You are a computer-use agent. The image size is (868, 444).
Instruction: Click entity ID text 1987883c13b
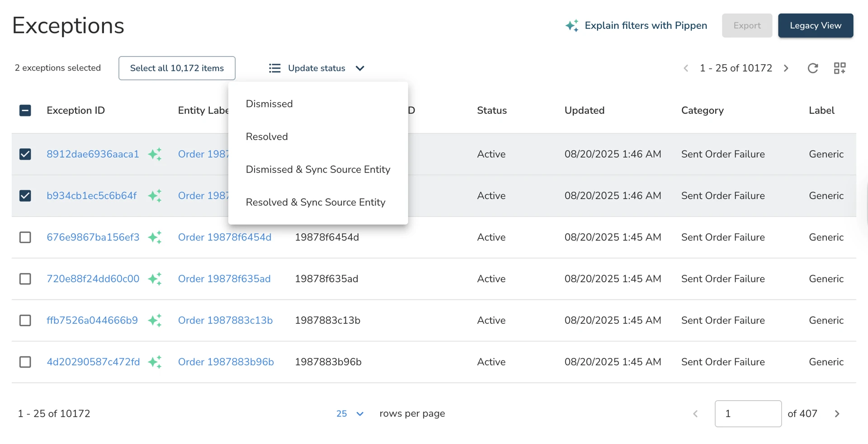coord(327,320)
